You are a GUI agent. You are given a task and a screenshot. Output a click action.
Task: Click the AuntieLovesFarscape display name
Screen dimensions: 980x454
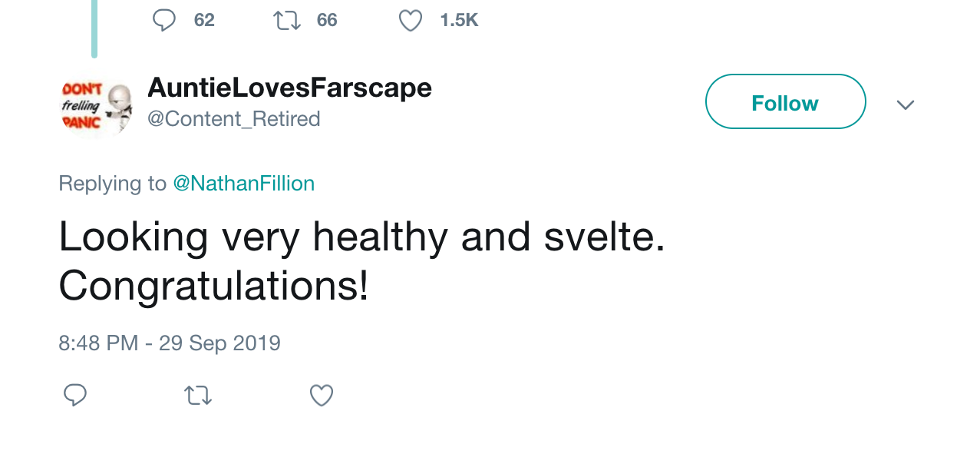[x=289, y=88]
